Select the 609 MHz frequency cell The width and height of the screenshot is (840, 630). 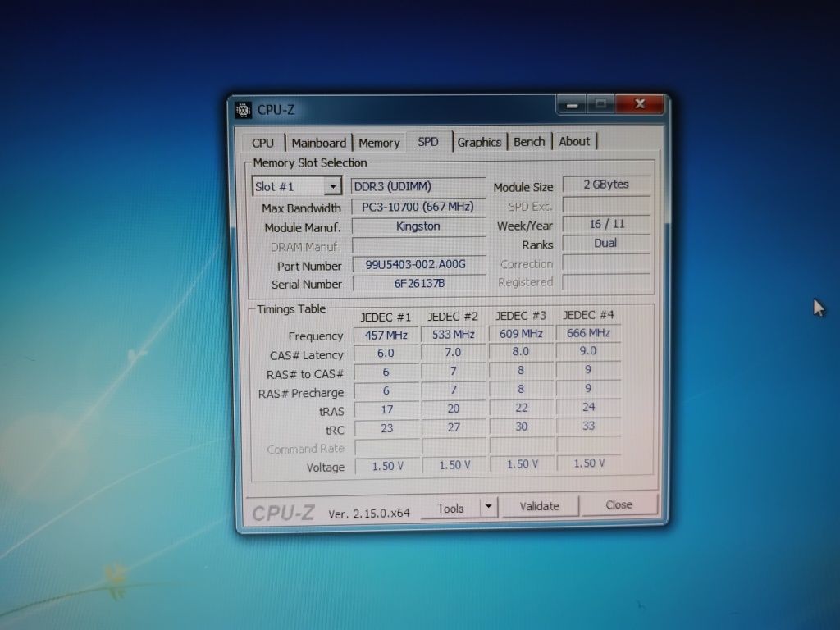pyautogui.click(x=521, y=333)
